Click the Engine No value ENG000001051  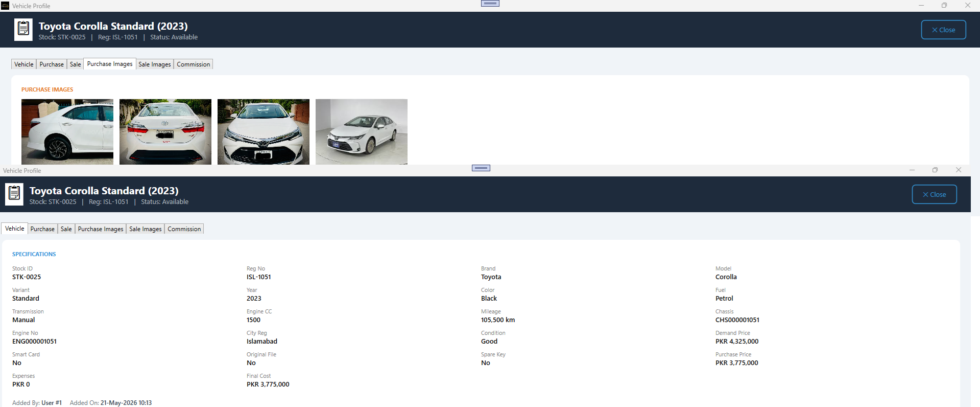pyautogui.click(x=35, y=342)
